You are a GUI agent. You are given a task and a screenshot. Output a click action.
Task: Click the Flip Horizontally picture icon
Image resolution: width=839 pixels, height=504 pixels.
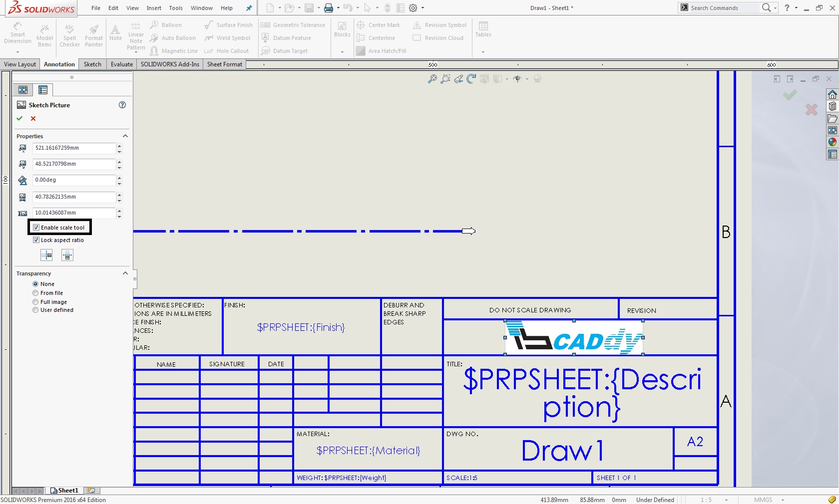(x=46, y=255)
